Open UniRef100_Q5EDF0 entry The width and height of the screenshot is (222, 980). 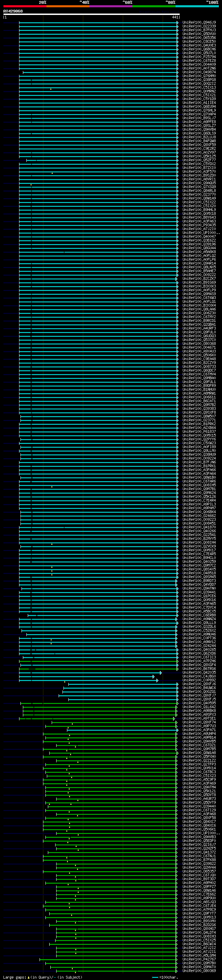[199, 841]
